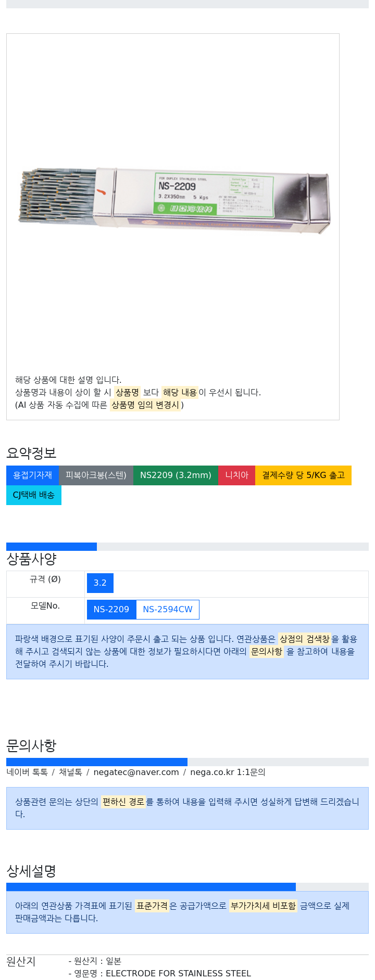Screen dimensions: 375x980
Task: Click the highlighted 편하신 경로 text
Action: tap(123, 802)
